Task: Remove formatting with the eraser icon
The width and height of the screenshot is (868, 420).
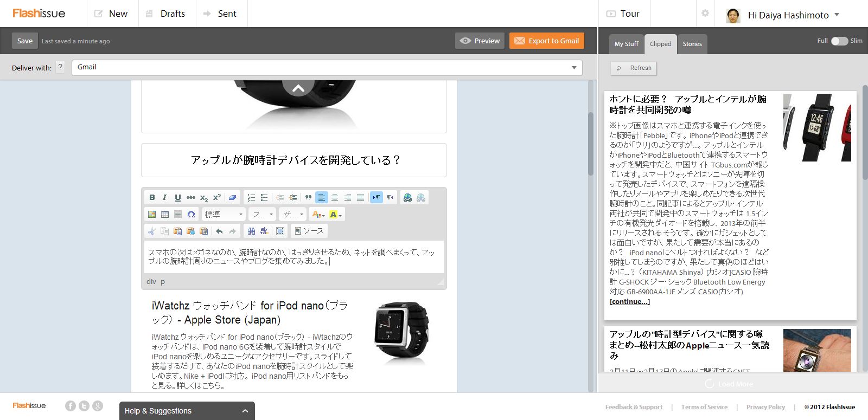Action: click(x=232, y=197)
